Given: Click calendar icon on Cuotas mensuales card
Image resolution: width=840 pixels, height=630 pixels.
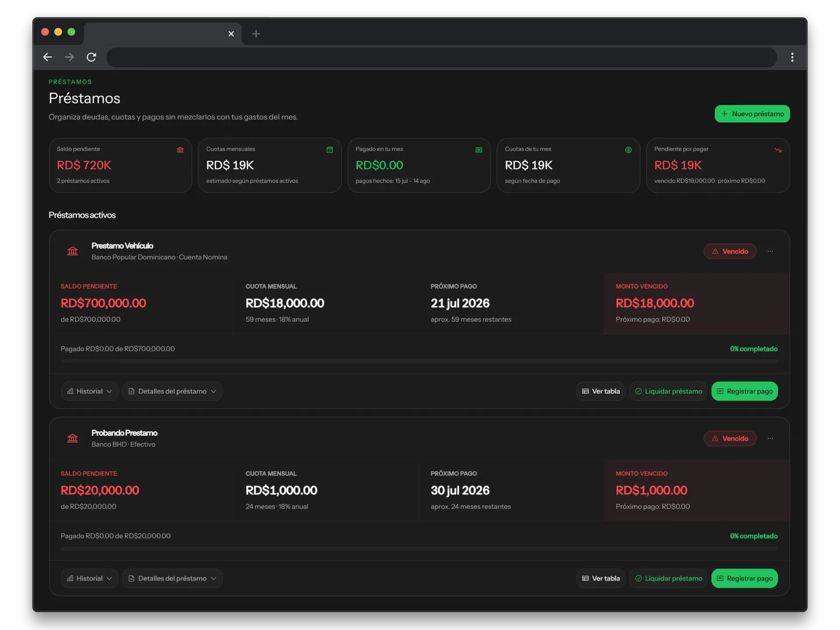Looking at the screenshot, I should click(x=329, y=150).
